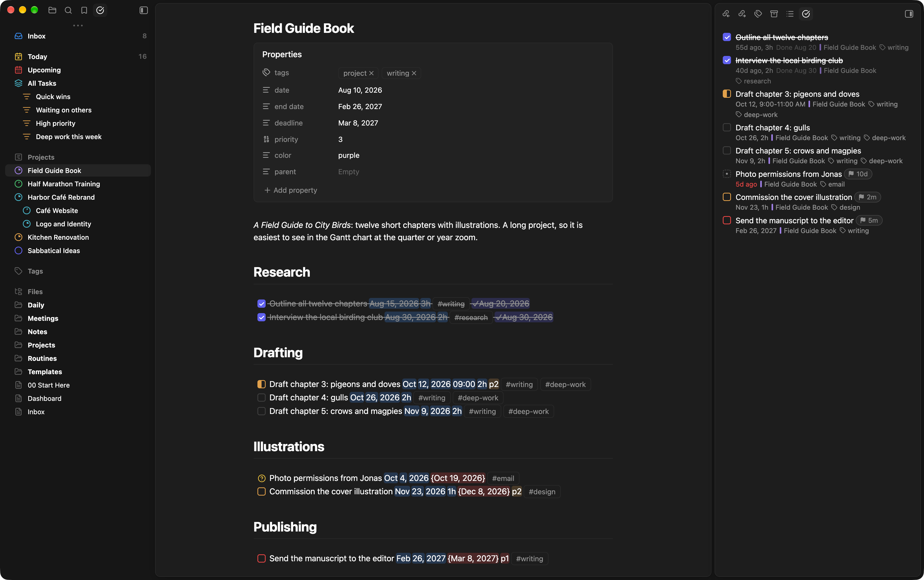Open the Inbox view

[x=78, y=36]
